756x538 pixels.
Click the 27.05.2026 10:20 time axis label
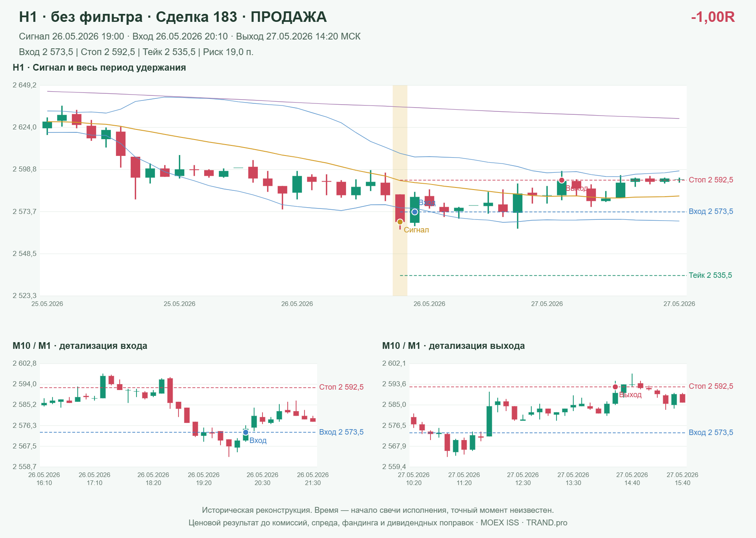click(414, 479)
